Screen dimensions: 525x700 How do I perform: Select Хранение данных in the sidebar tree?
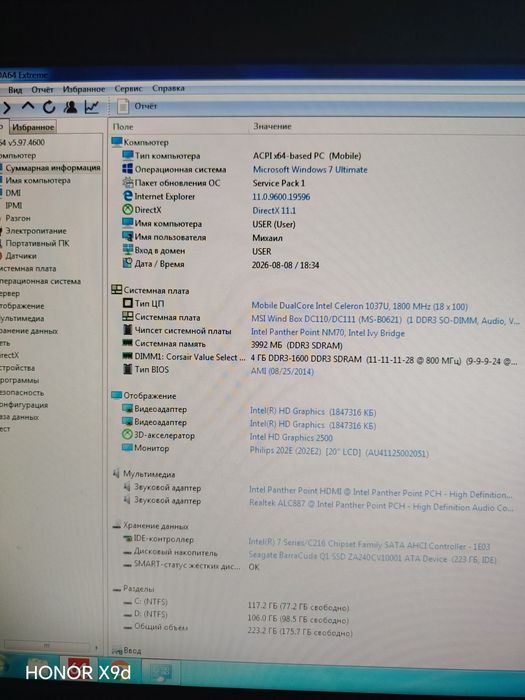[x=29, y=331]
